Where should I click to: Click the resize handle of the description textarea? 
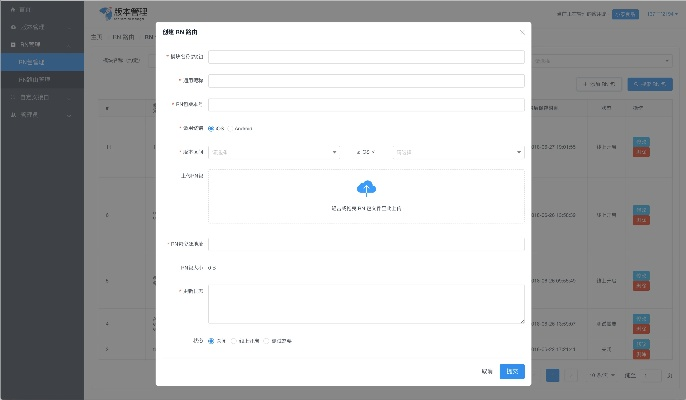pos(521,321)
